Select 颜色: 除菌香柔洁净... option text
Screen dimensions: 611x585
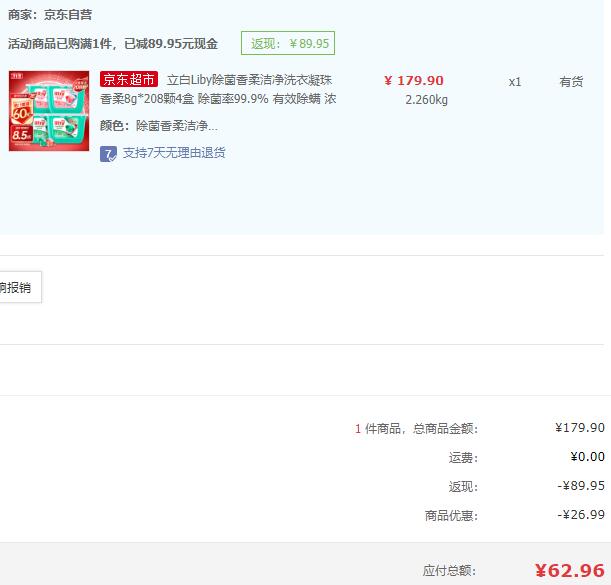[x=159, y=125]
